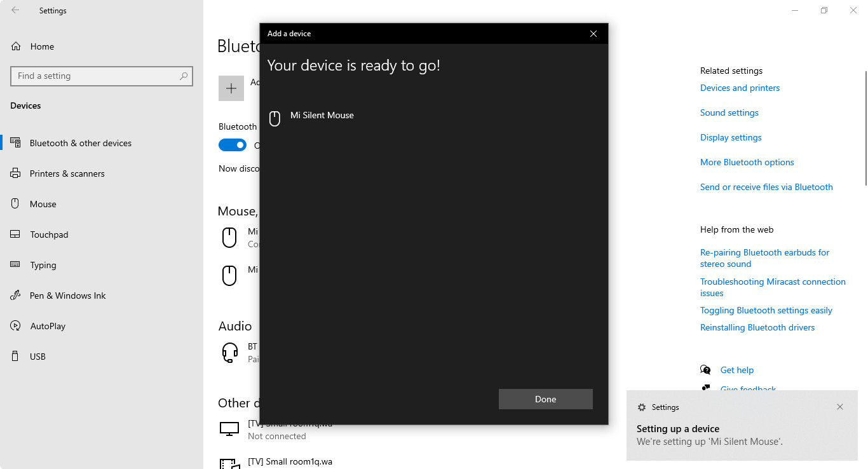Click the Printers sidebar icon
The width and height of the screenshot is (868, 469).
16,173
